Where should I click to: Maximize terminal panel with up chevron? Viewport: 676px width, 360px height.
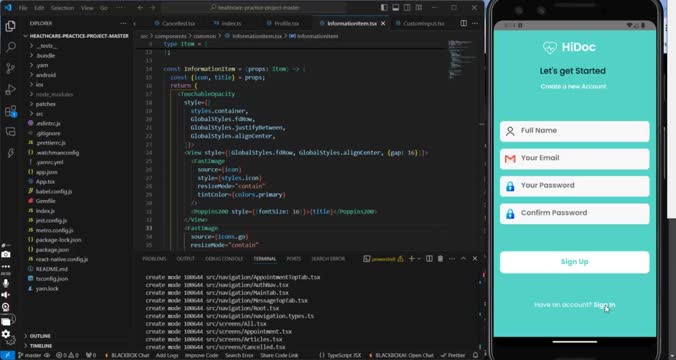tap(463, 259)
